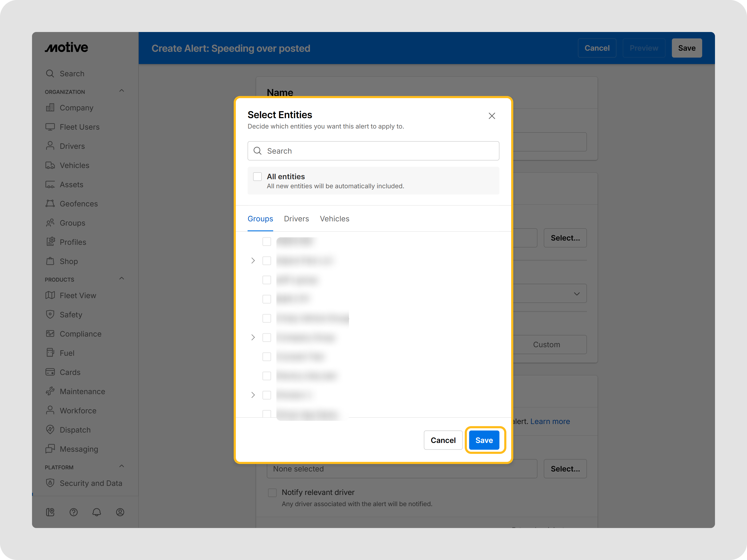
Task: Open the Maintenance wrench icon
Action: coord(50,391)
